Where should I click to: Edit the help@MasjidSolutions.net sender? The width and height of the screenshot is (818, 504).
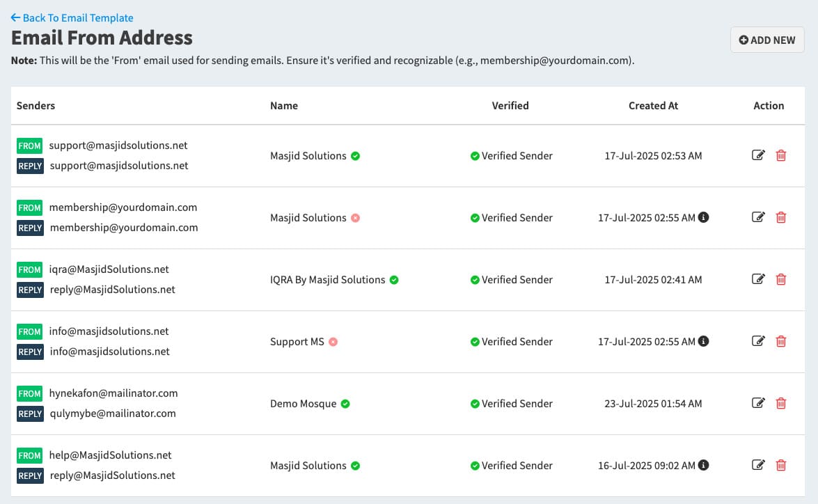click(758, 465)
